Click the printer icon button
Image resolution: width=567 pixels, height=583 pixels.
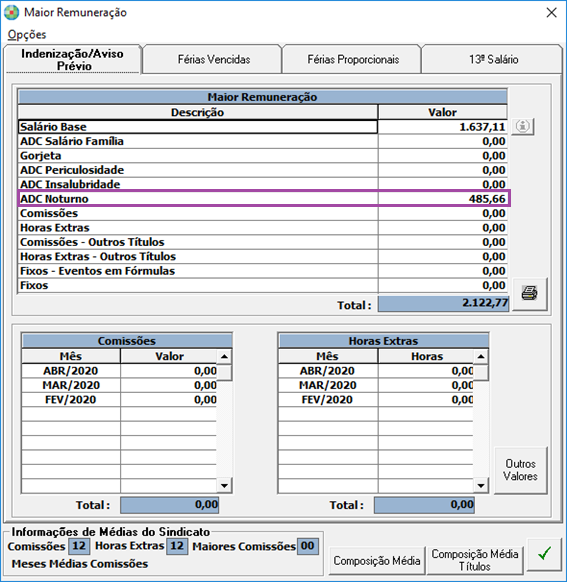(x=529, y=293)
